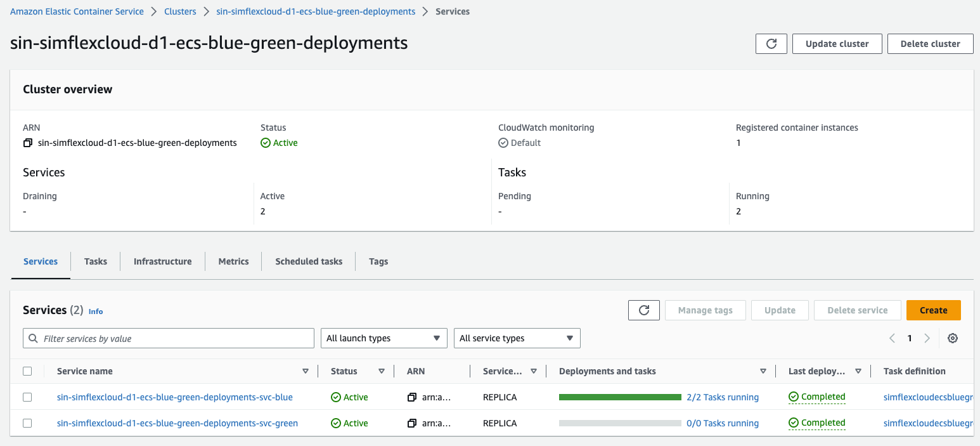Screen dimensions: 980x446
Task: Open the svc-blue task definition link
Action: [x=929, y=397]
